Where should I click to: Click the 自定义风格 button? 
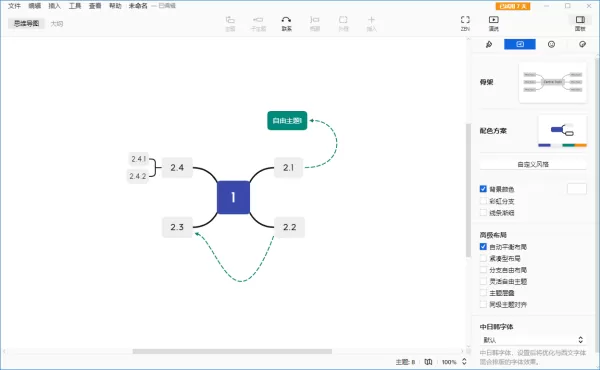(533, 164)
